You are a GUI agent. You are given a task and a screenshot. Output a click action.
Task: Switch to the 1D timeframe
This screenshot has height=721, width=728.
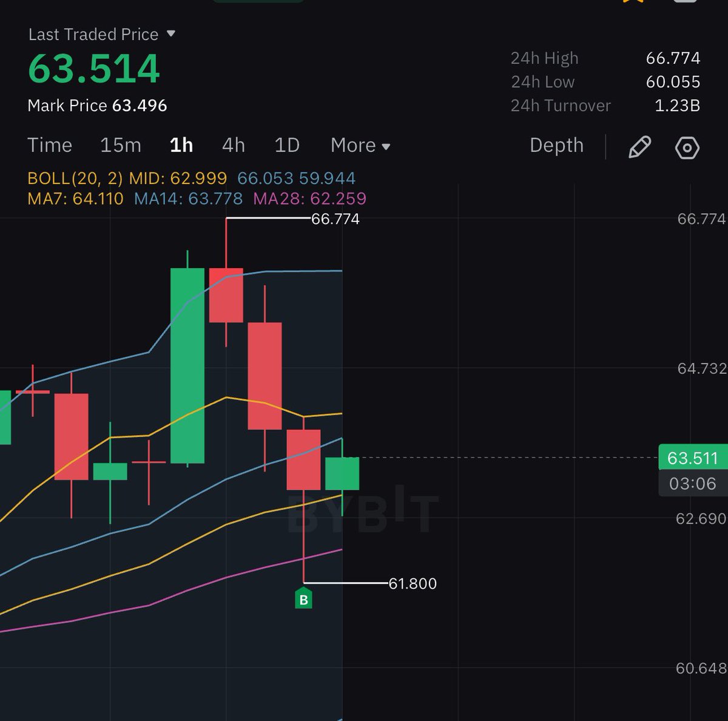point(287,146)
